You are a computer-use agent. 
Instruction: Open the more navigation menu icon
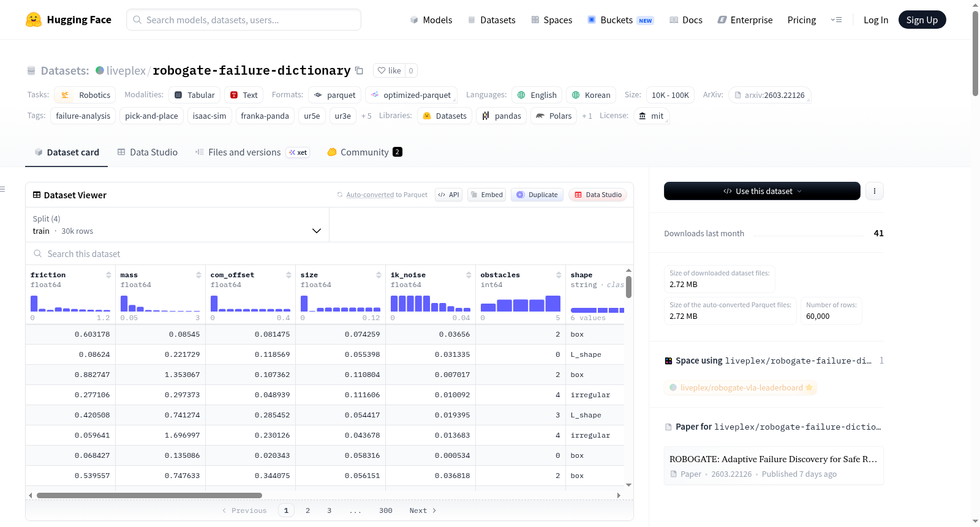pyautogui.click(x=836, y=20)
